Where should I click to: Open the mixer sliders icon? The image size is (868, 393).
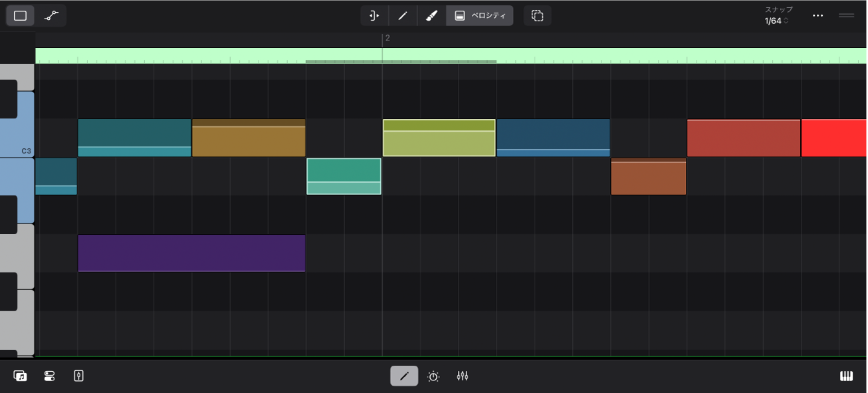click(463, 376)
